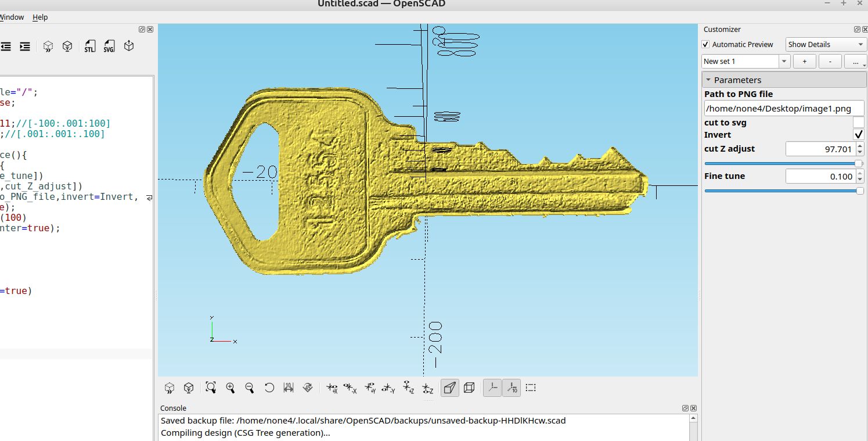Viewport: 868px width, 441px height.
Task: Click the Reset View icon
Action: pyautogui.click(x=269, y=388)
